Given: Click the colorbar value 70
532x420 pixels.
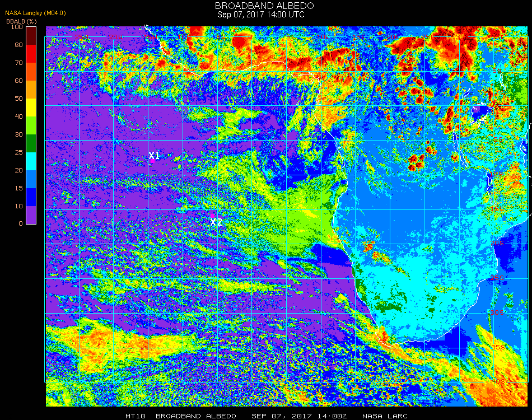Looking at the screenshot, I should [x=18, y=63].
